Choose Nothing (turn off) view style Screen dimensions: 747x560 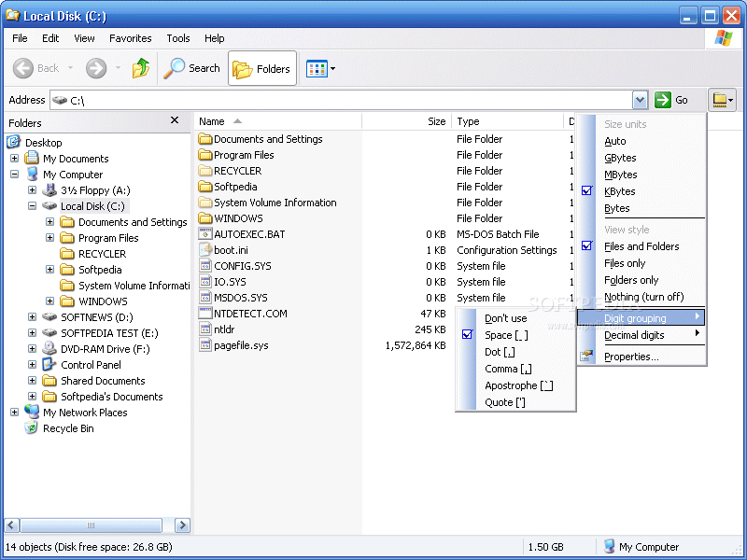(641, 297)
